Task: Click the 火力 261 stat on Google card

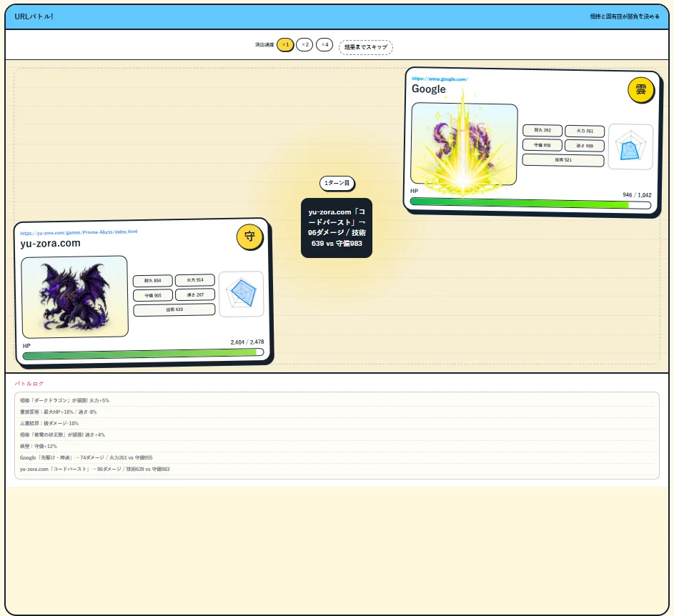Action: coord(585,131)
